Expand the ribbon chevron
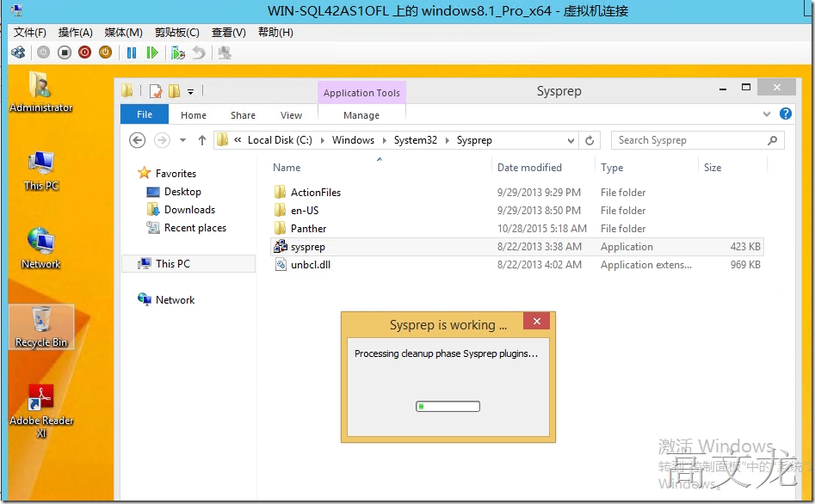This screenshot has width=815, height=504. tap(766, 114)
